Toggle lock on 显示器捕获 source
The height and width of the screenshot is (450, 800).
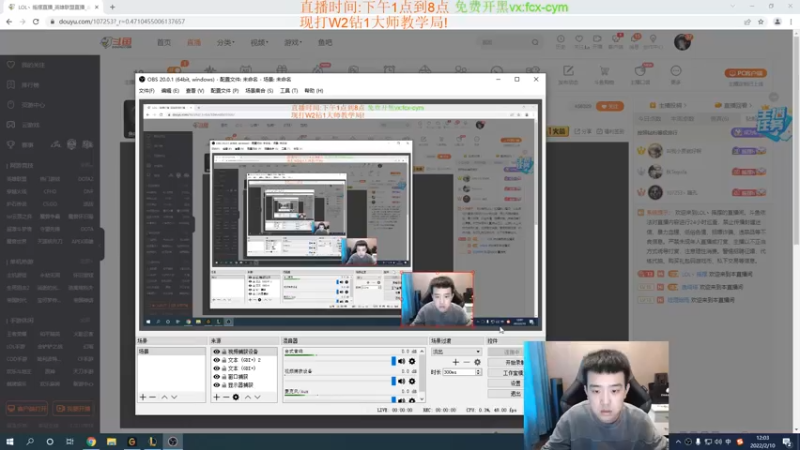point(224,385)
